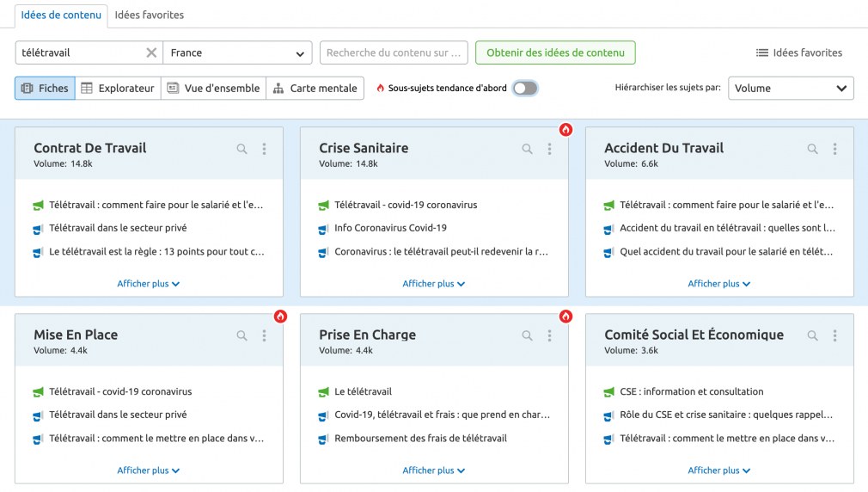Expand Afficher plus on Crise Sanitaire card
The image size is (868, 492).
[433, 284]
